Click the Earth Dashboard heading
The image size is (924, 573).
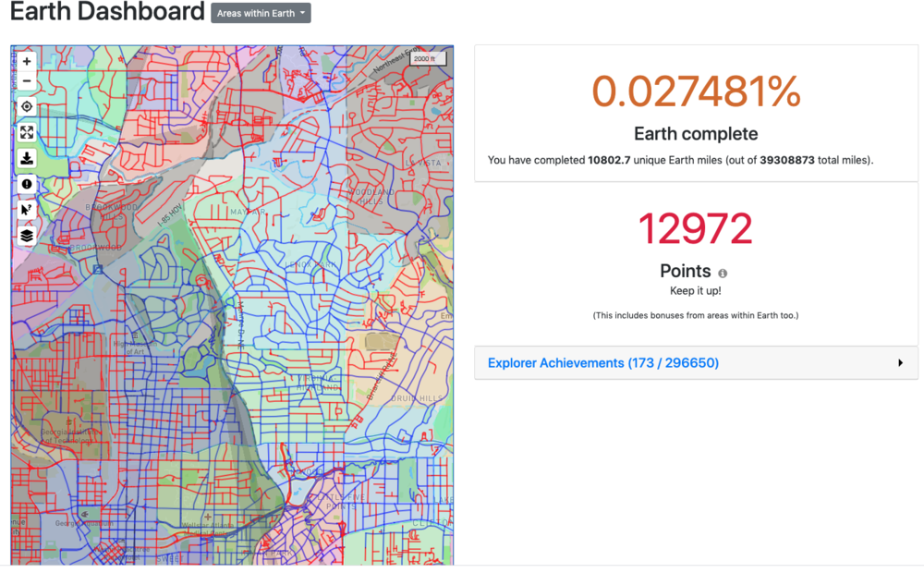tap(107, 11)
